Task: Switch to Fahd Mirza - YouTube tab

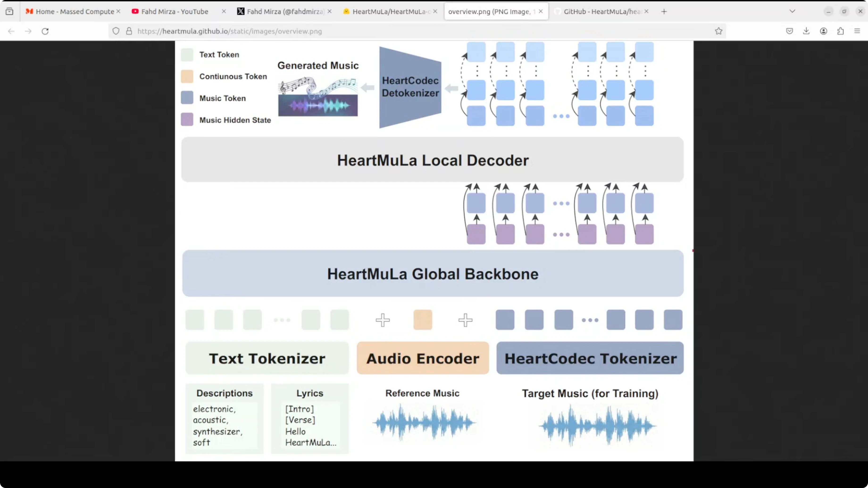Action: point(175,12)
